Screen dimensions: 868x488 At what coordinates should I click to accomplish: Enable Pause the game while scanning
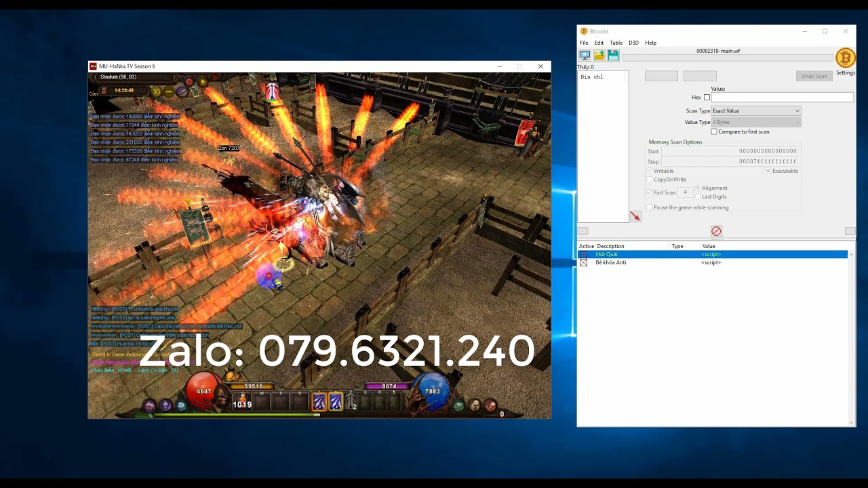[650, 207]
